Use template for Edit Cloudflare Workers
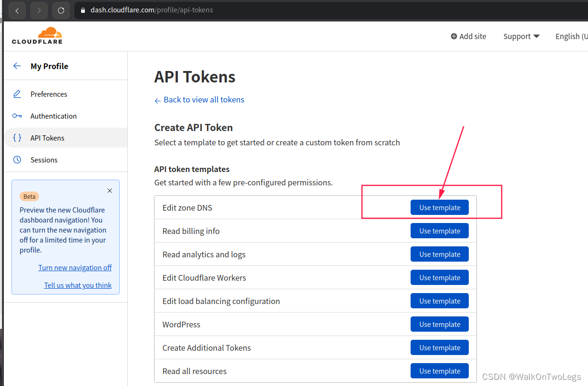This screenshot has width=588, height=386. tap(440, 277)
